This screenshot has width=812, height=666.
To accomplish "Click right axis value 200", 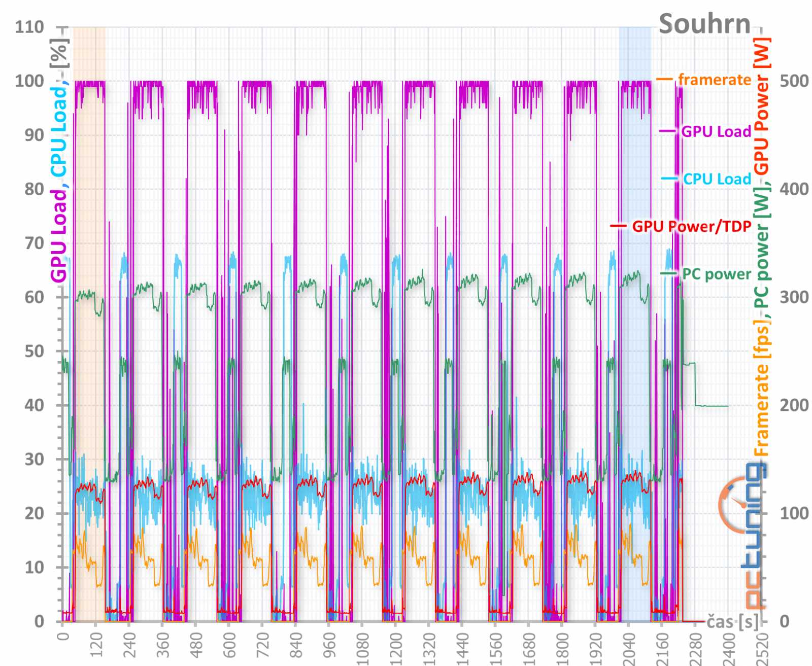I will [x=794, y=405].
